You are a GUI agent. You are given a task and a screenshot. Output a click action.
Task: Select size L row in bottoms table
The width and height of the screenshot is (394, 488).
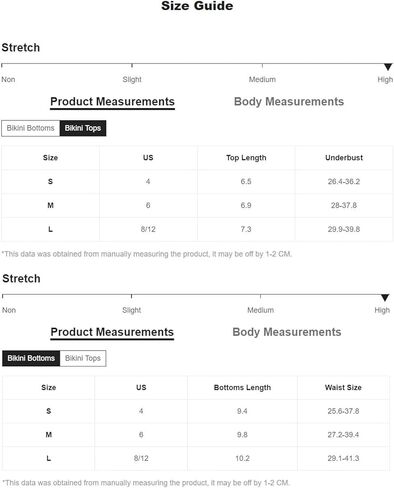[x=196, y=459]
